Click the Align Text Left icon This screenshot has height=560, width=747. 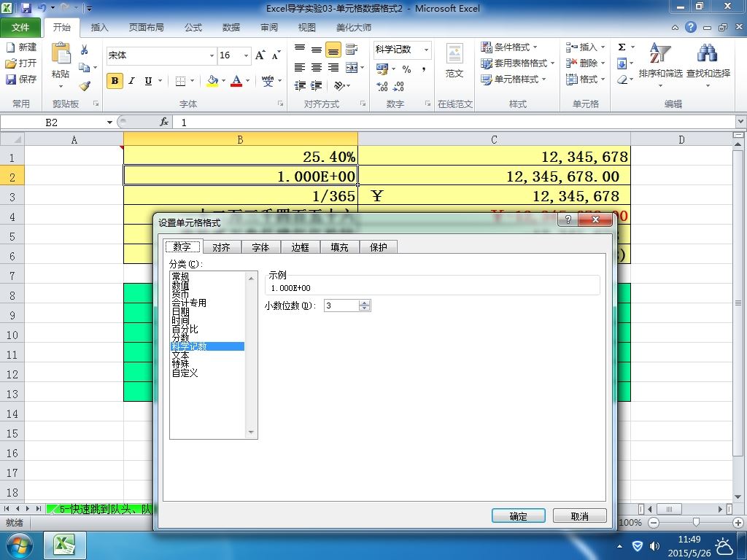(300, 68)
